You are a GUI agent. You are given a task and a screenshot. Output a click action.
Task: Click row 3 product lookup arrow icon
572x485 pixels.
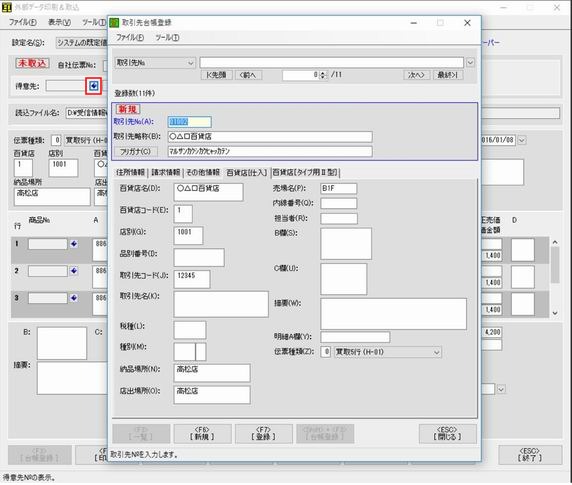coord(74,298)
